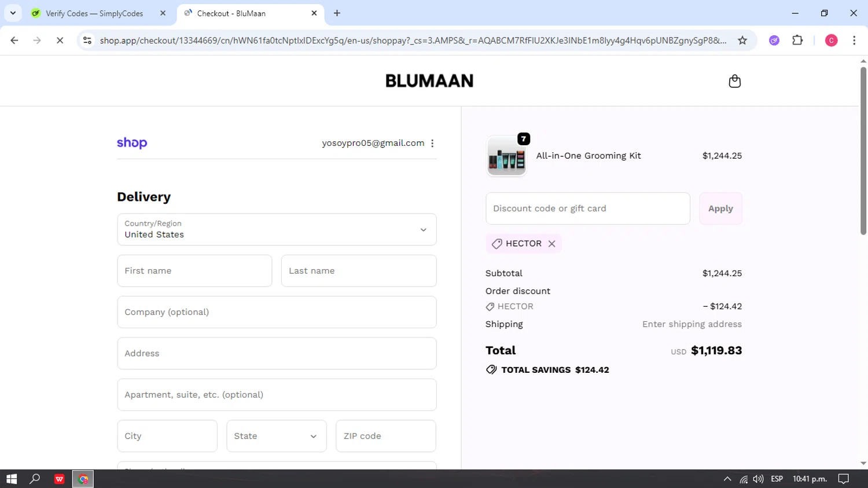Click the Discount code or gift card field
This screenshot has width=868, height=488.
[x=588, y=208]
